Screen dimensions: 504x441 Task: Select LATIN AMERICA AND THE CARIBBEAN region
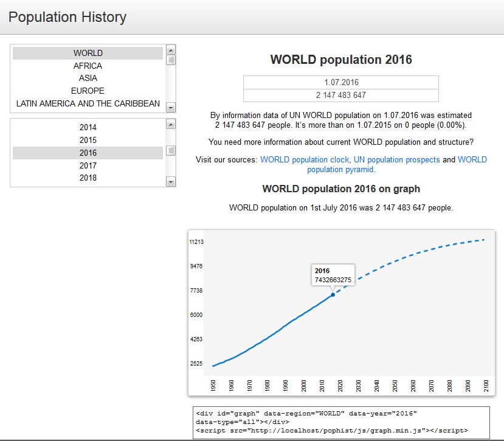[x=88, y=103]
